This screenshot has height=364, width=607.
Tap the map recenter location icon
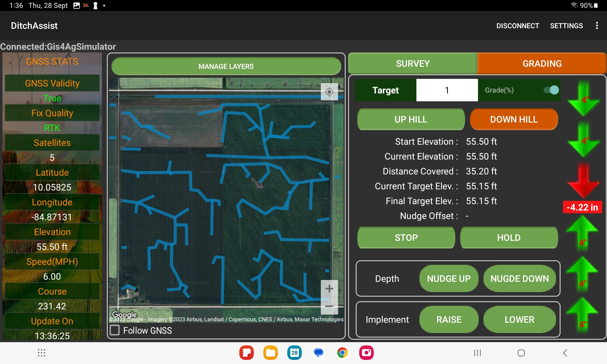click(x=329, y=92)
